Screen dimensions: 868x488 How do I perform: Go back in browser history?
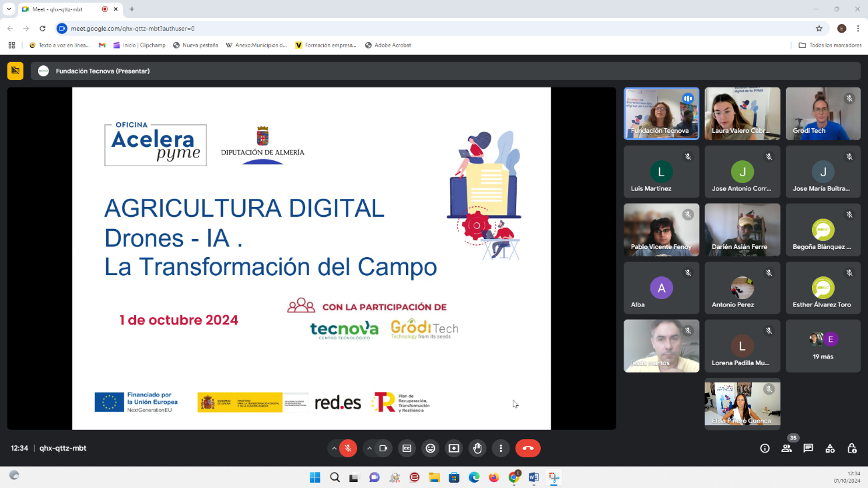coord(10,29)
